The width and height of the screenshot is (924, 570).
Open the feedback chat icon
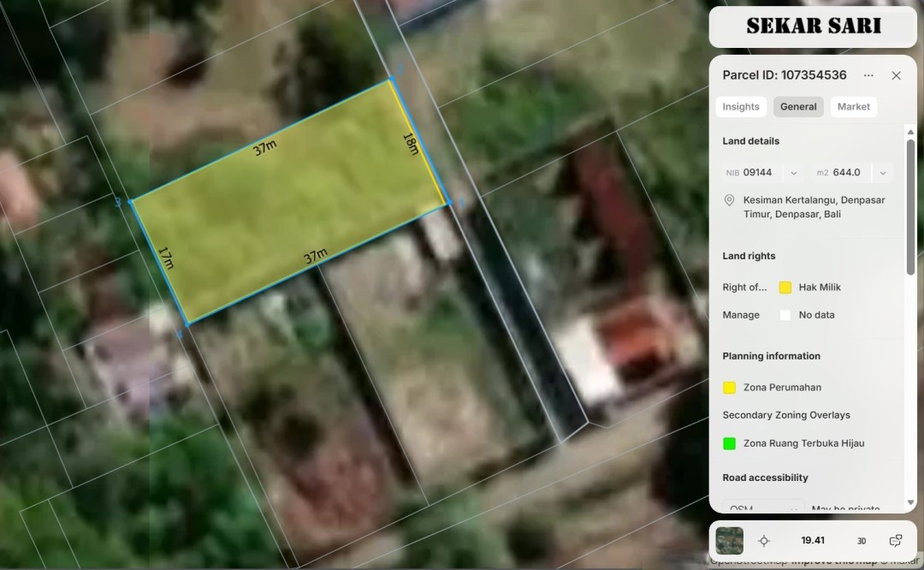point(896,541)
